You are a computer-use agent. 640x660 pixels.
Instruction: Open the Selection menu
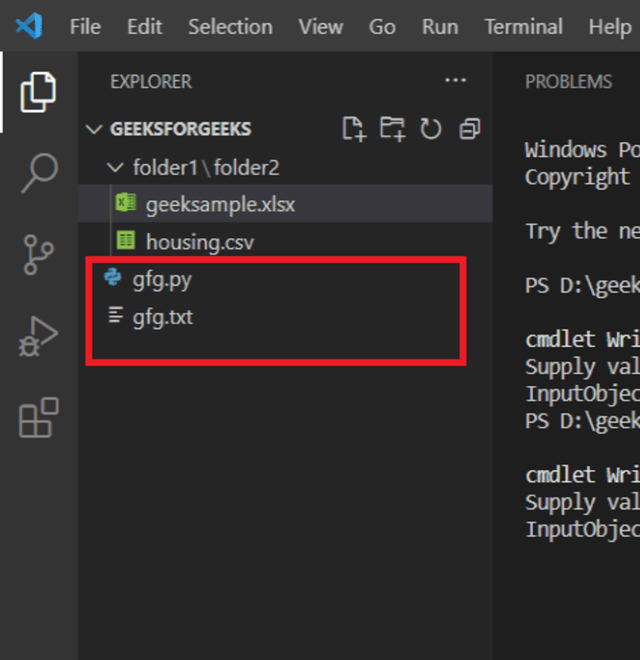[230, 27]
